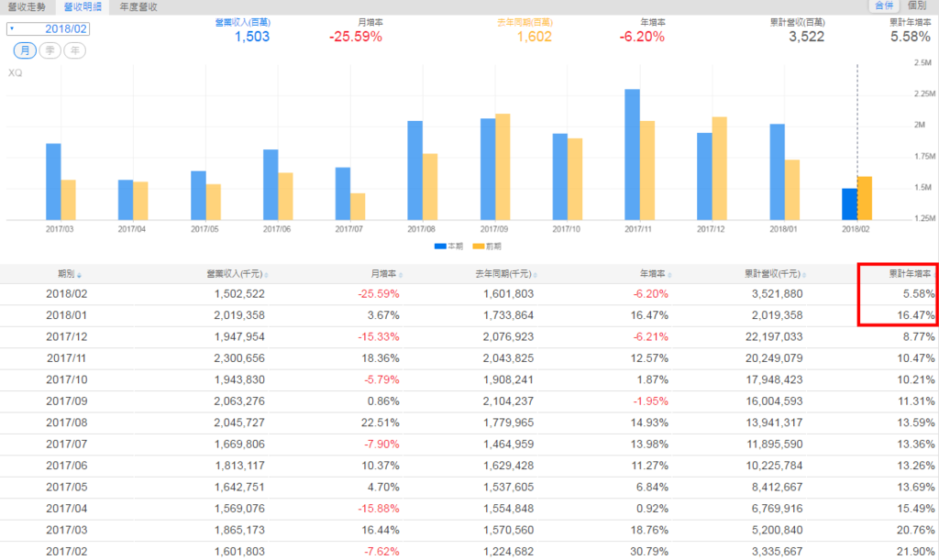Select the 月 period toggle
Viewport: 939px width, 560px height.
(25, 50)
